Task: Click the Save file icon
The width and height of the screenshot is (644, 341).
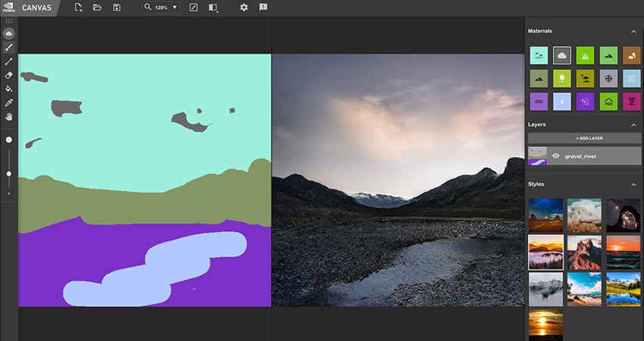Action: pos(117,8)
